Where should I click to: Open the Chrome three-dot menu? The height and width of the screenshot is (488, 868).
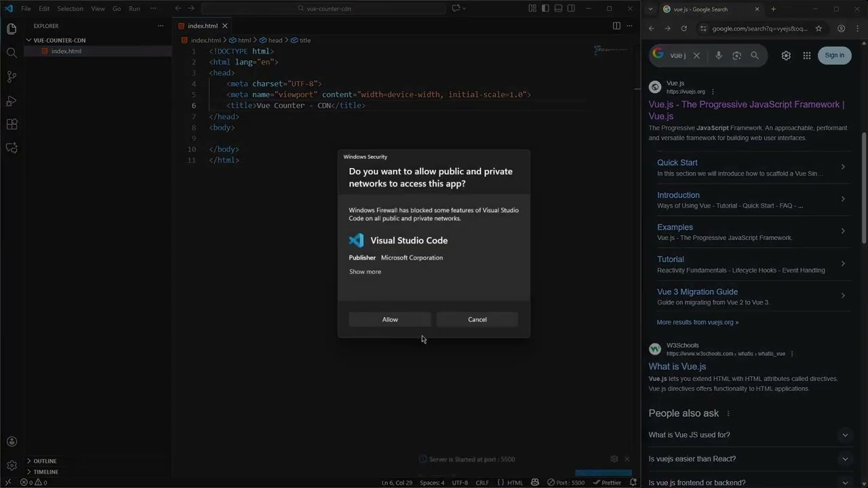[859, 28]
